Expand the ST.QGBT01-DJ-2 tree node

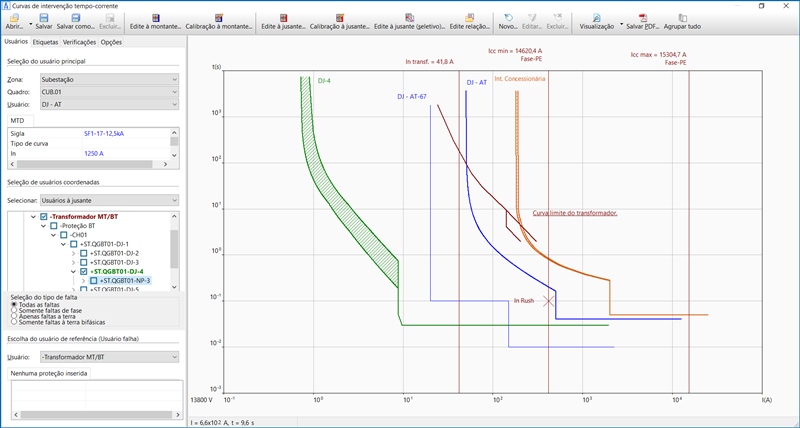point(75,253)
